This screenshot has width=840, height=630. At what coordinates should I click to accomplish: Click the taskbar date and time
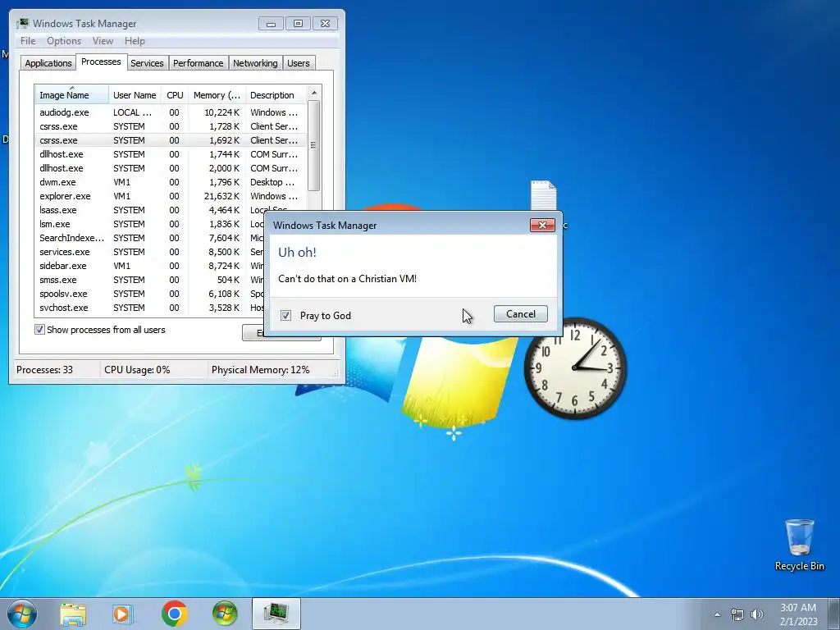pyautogui.click(x=798, y=614)
